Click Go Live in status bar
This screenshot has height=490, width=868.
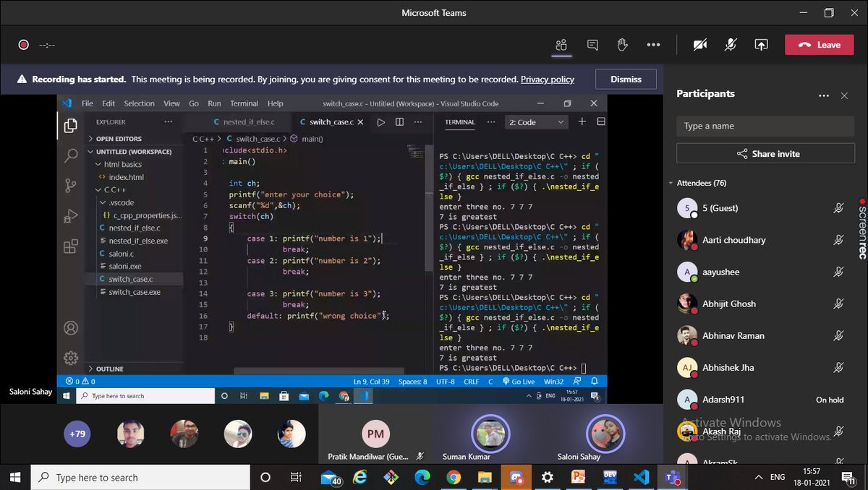click(519, 382)
